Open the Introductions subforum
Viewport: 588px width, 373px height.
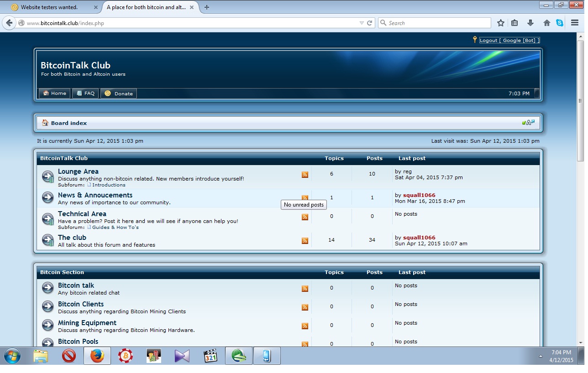pyautogui.click(x=109, y=185)
